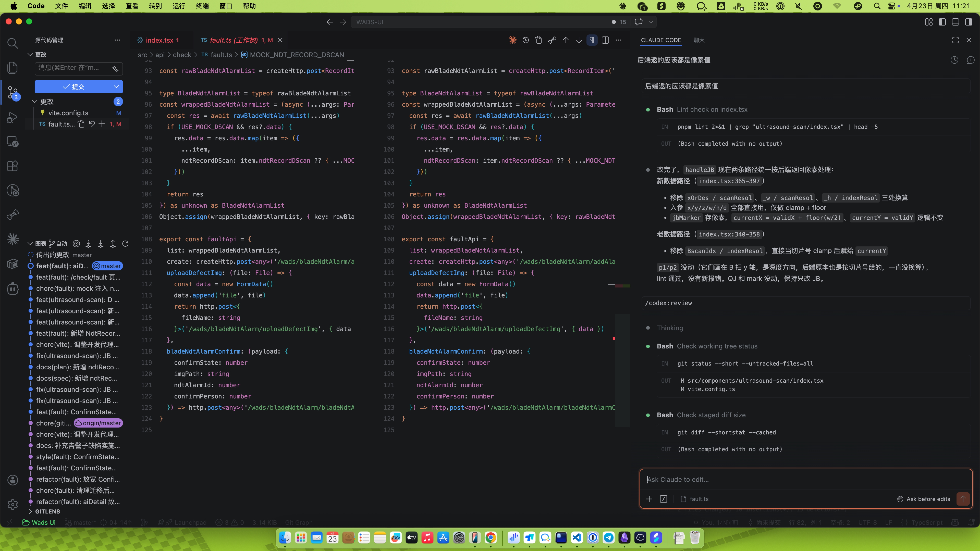
Task: Toggle whitespace pilcrow button in diff toolbar
Action: [592, 40]
